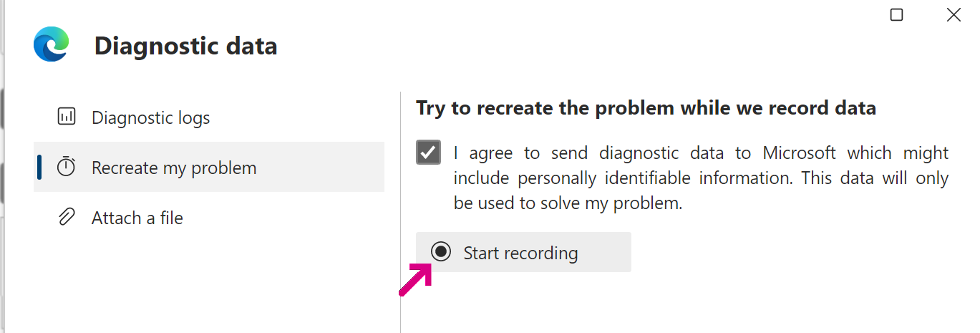Close the Diagnostic data dialog
980x333 pixels.
[954, 15]
